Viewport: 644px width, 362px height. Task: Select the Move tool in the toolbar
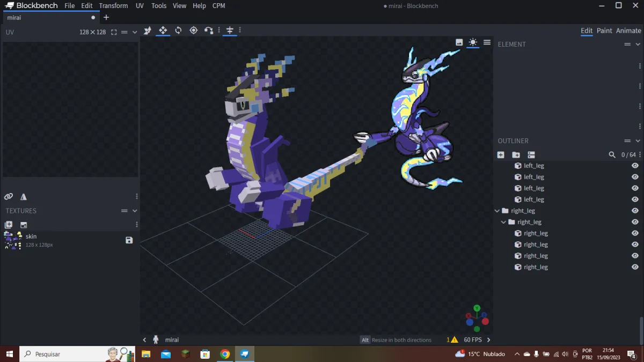pos(163,31)
